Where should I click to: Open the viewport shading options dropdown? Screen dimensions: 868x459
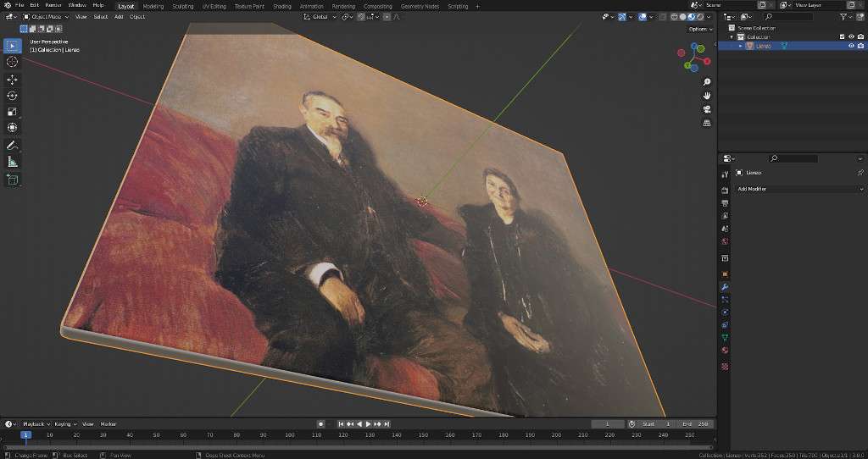709,17
